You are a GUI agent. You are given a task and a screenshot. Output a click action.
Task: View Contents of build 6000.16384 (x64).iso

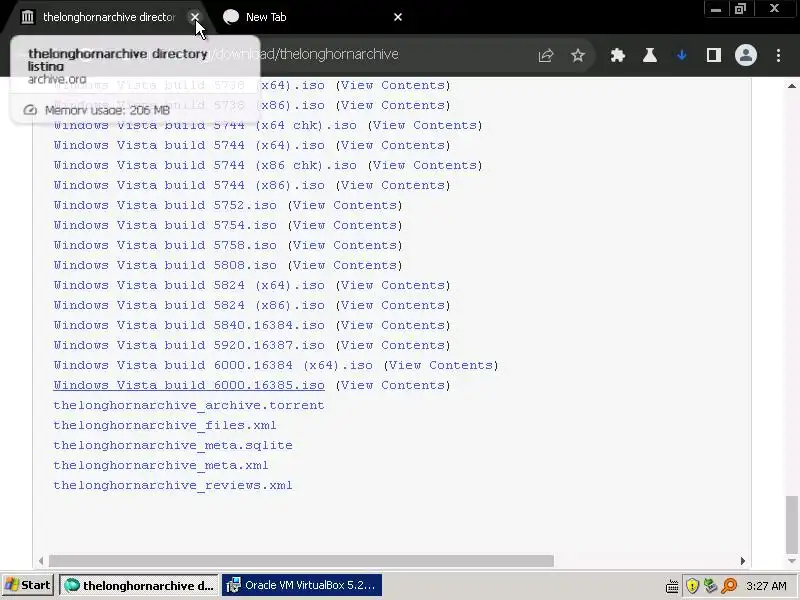coord(441,365)
